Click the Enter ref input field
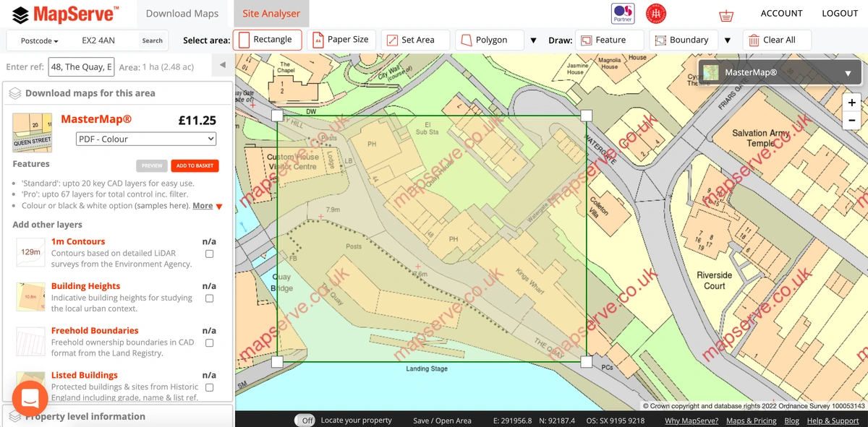 (81, 66)
